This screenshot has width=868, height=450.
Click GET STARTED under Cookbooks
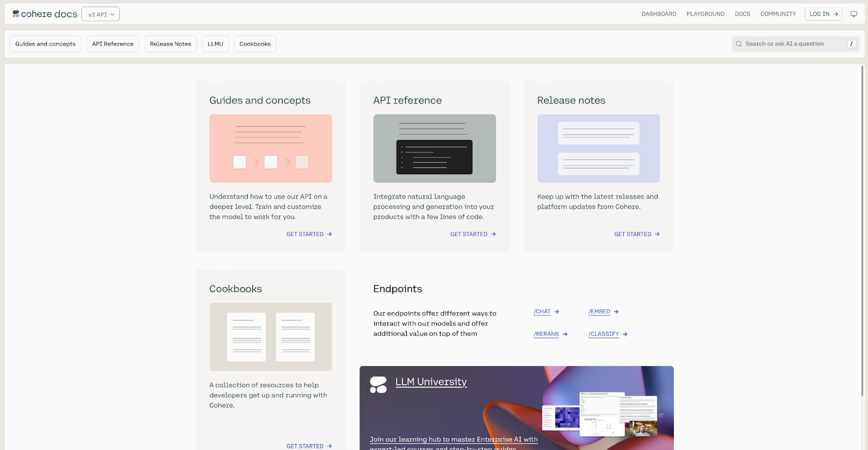pos(309,446)
